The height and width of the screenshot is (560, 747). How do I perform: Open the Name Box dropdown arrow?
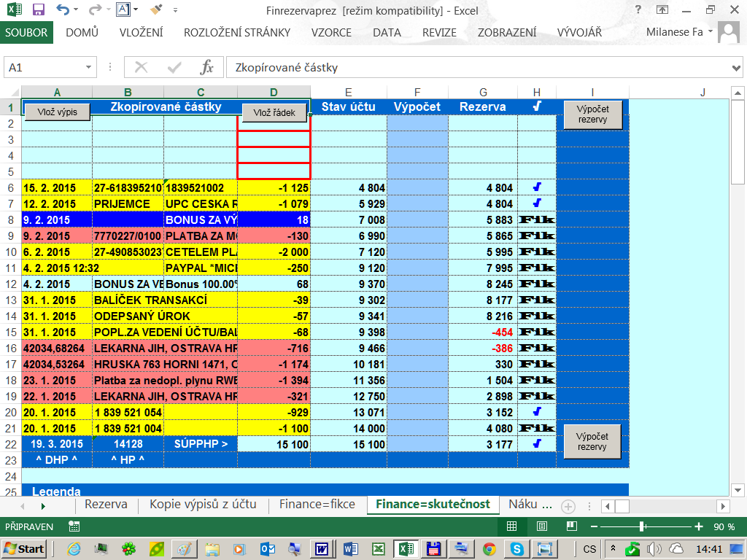(89, 68)
